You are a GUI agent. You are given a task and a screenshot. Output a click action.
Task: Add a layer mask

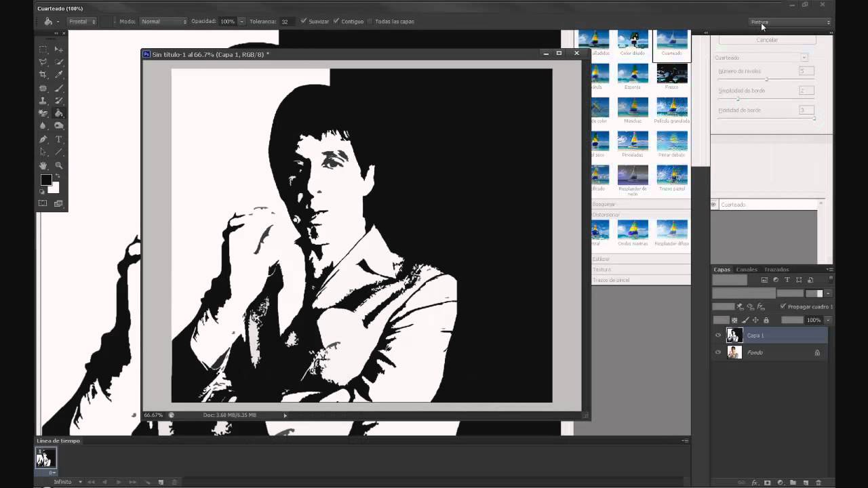click(x=768, y=483)
